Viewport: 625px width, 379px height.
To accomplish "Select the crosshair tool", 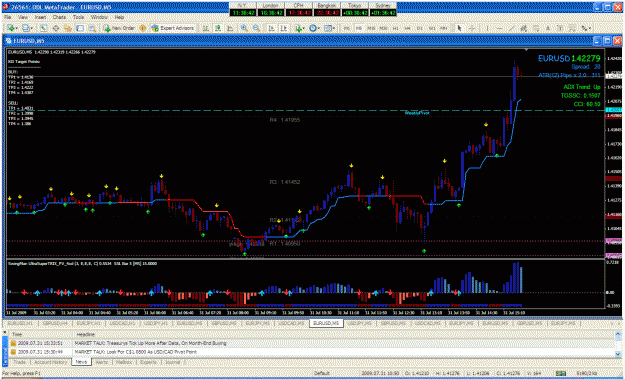I will point(472,28).
